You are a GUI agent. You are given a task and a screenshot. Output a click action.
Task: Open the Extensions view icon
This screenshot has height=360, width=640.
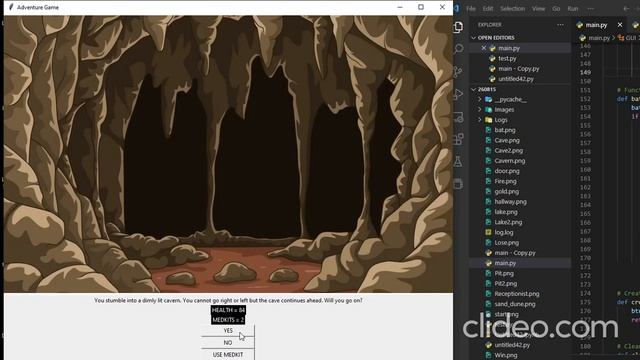pos(458,139)
